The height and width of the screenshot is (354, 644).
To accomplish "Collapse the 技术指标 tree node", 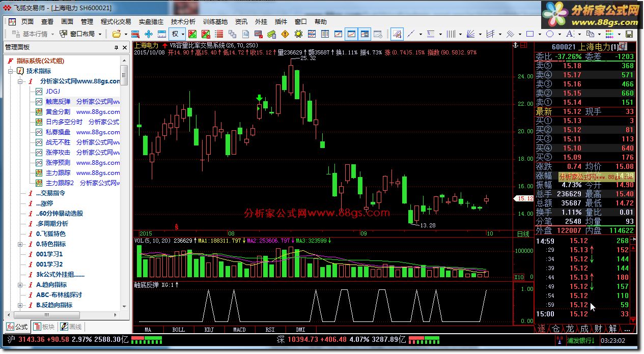I will (x=11, y=71).
